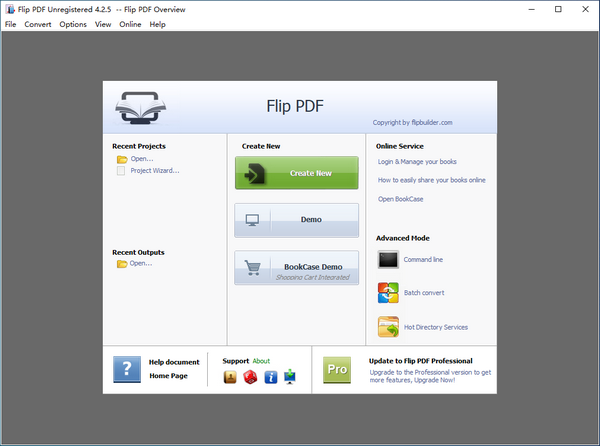Click the brown book support icon
The width and height of the screenshot is (600, 446).
tap(230, 377)
